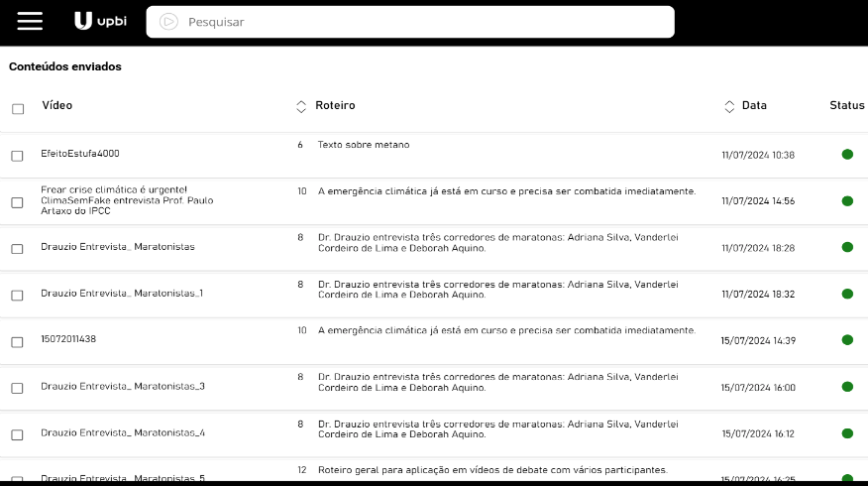Open video Drauzio Entrevista_ Maratonistas_4
Image resolution: width=868 pixels, height=486 pixels.
tap(122, 432)
